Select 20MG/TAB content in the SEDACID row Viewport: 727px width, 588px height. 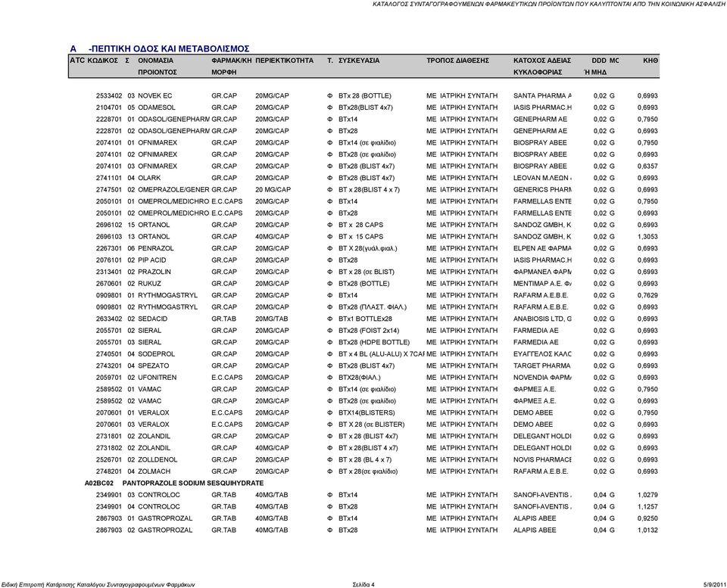pyautogui.click(x=272, y=319)
